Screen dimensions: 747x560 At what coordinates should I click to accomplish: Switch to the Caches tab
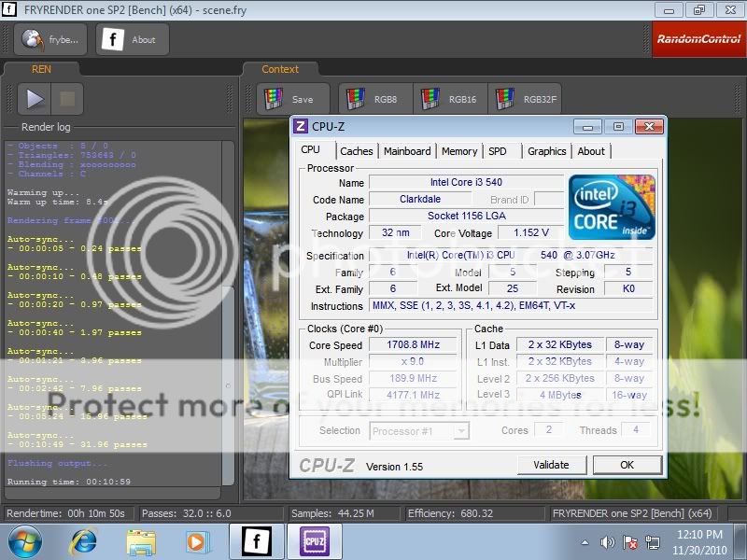coord(356,151)
